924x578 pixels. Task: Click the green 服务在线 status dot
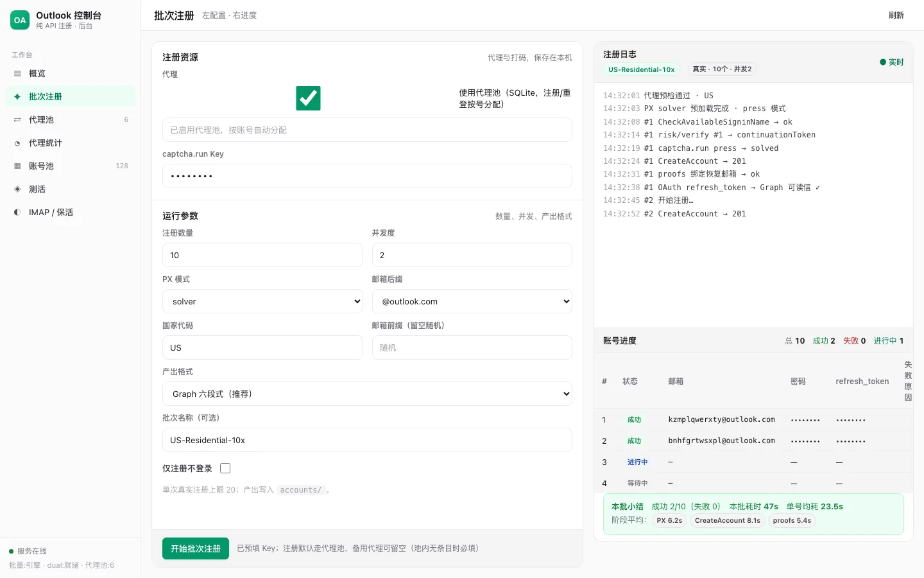12,551
